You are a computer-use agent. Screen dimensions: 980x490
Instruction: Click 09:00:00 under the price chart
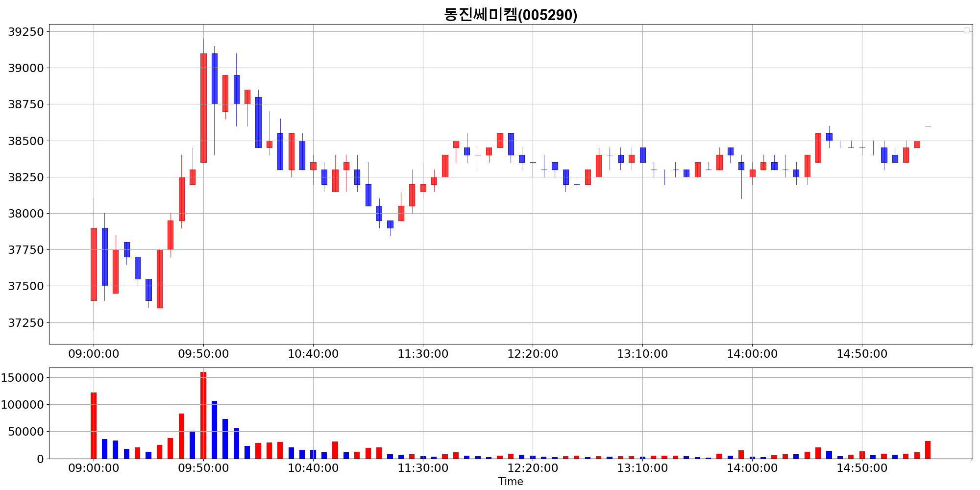[x=94, y=354]
